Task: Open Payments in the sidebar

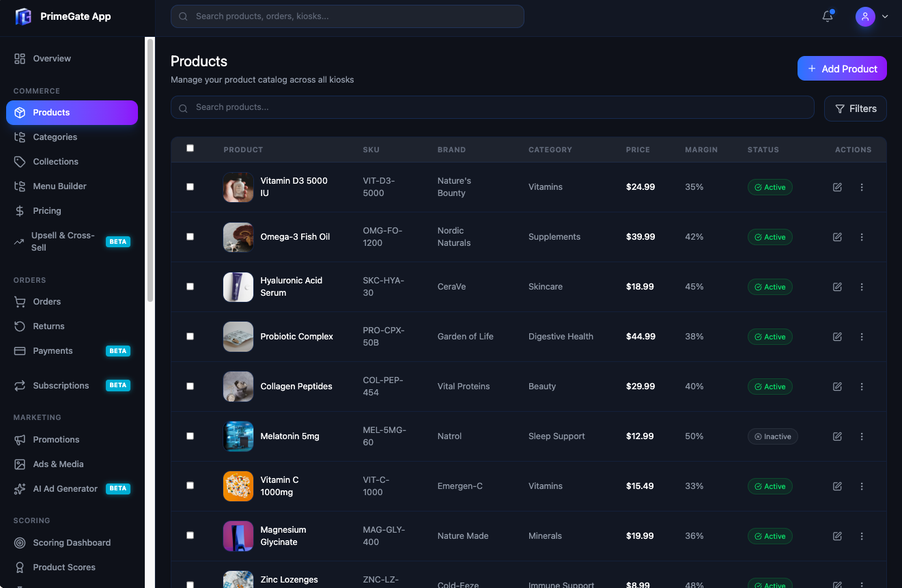Action: [72, 351]
